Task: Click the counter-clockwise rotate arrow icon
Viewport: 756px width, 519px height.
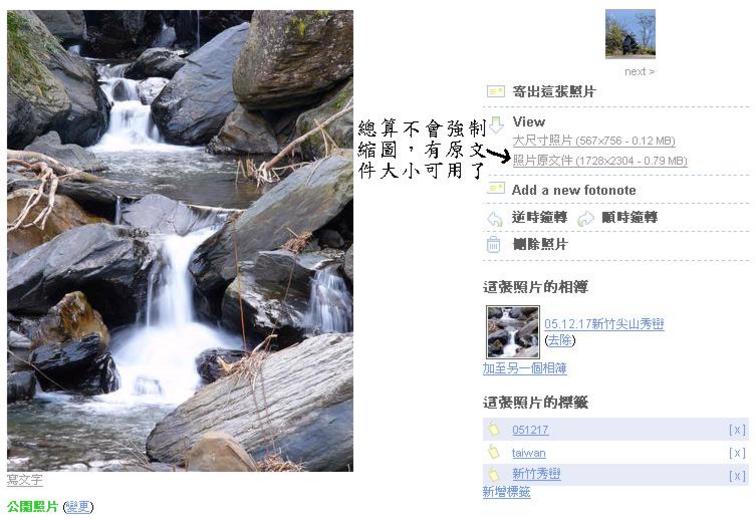Action: (x=494, y=219)
